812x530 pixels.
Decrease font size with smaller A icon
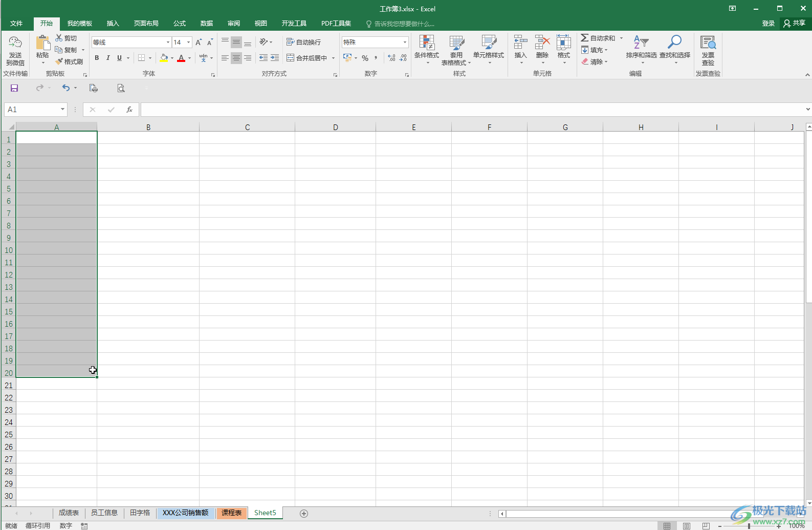(x=210, y=43)
